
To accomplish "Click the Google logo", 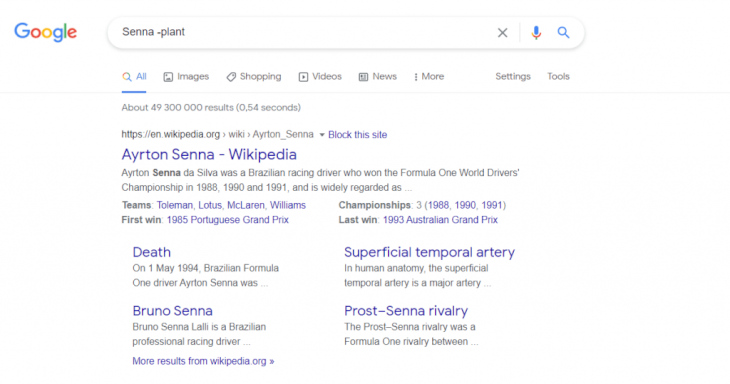I will tap(46, 32).
